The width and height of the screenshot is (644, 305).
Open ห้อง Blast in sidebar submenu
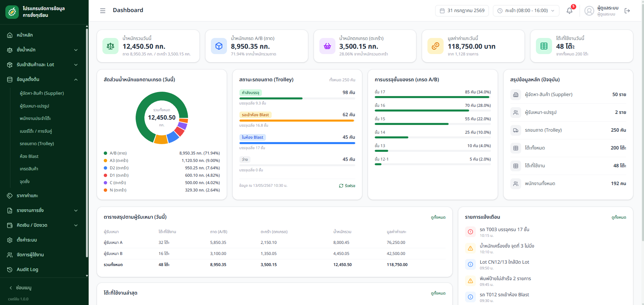[29, 156]
